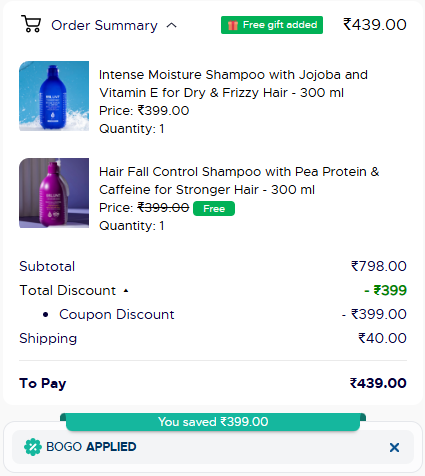Click the Order Summary heading text

pyautogui.click(x=104, y=25)
